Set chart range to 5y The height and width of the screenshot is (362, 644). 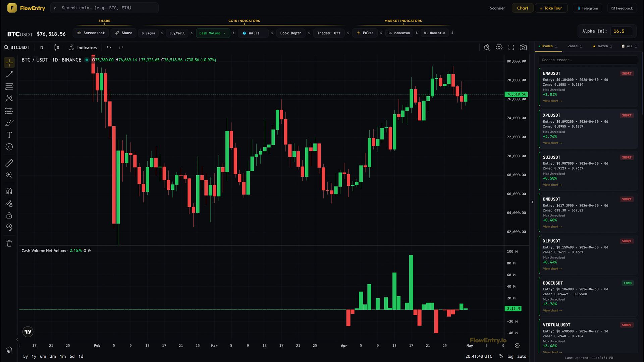[x=25, y=356]
